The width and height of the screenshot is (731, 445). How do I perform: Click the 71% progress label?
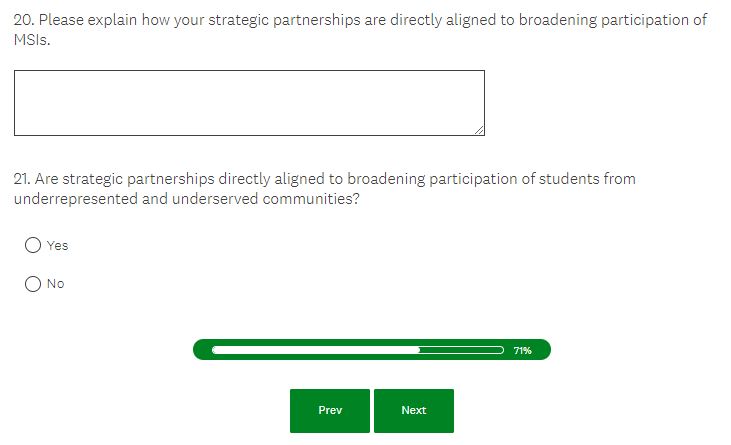click(522, 351)
